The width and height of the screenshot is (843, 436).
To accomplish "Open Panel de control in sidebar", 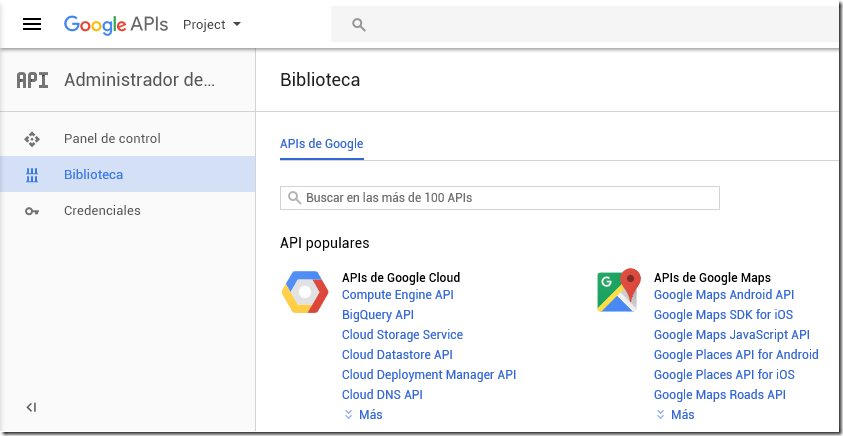I will pos(128,139).
